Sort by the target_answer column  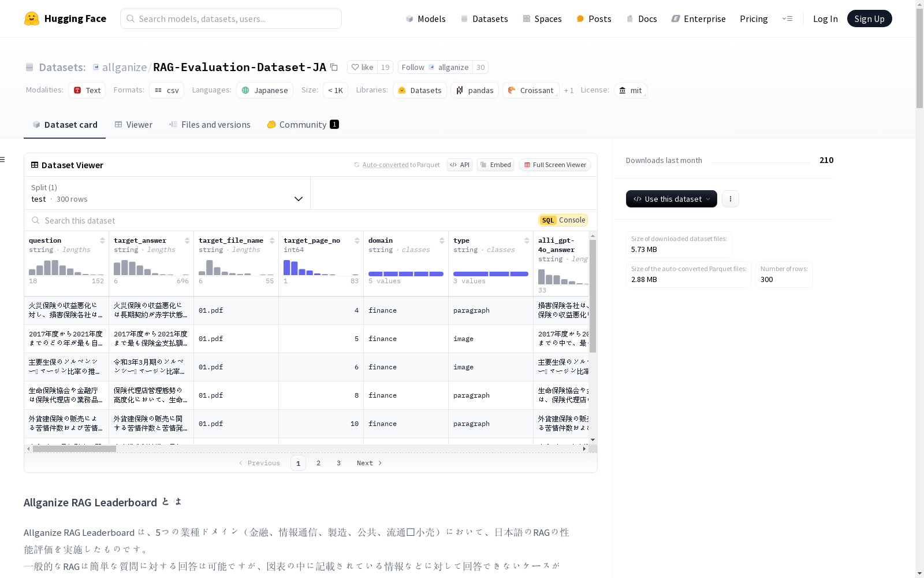pyautogui.click(x=187, y=240)
